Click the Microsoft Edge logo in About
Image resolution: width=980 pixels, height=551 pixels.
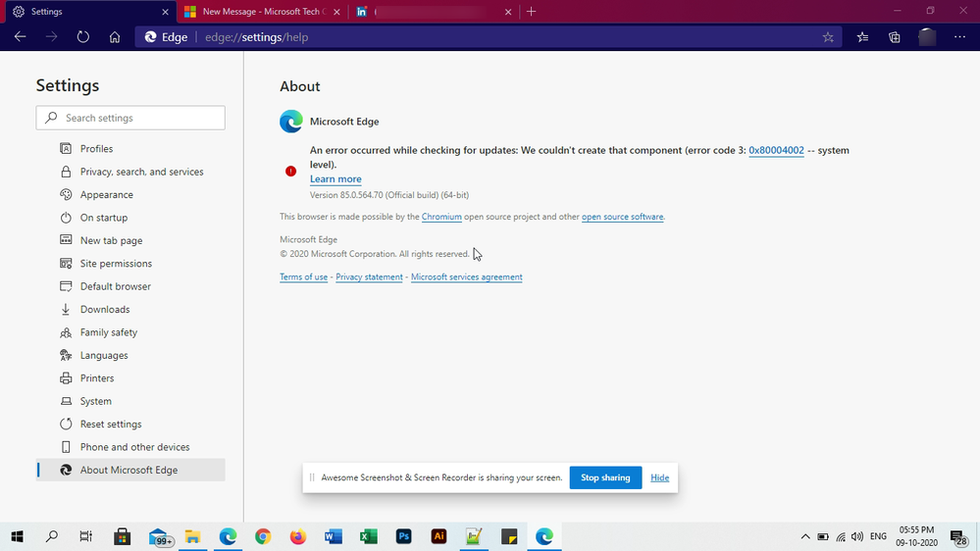290,122
